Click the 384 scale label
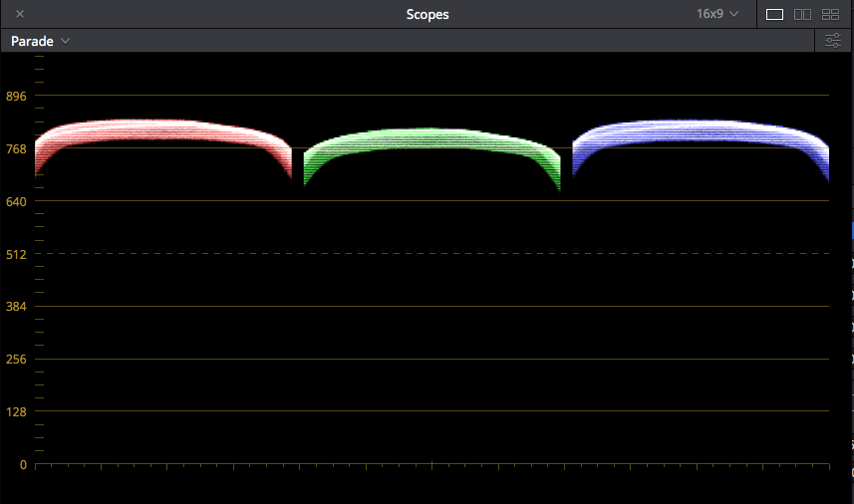Viewport: 854px width, 504px height. [x=16, y=307]
